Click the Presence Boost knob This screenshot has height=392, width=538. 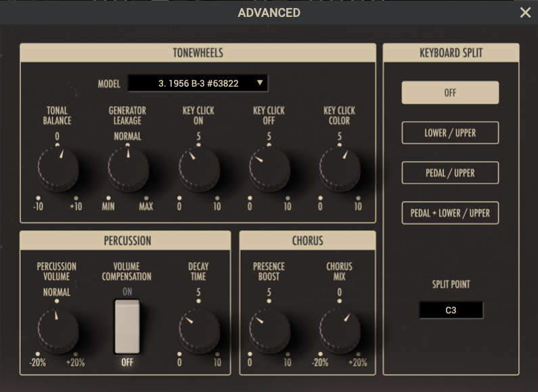(269, 328)
